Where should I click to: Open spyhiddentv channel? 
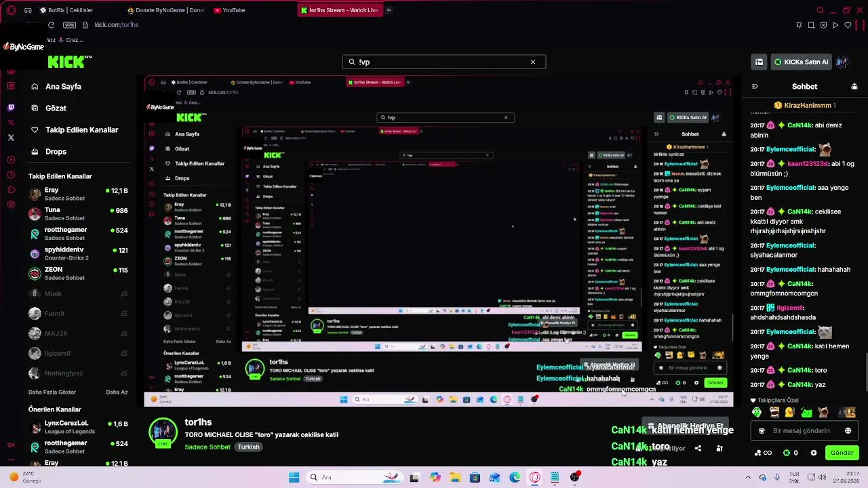78,253
